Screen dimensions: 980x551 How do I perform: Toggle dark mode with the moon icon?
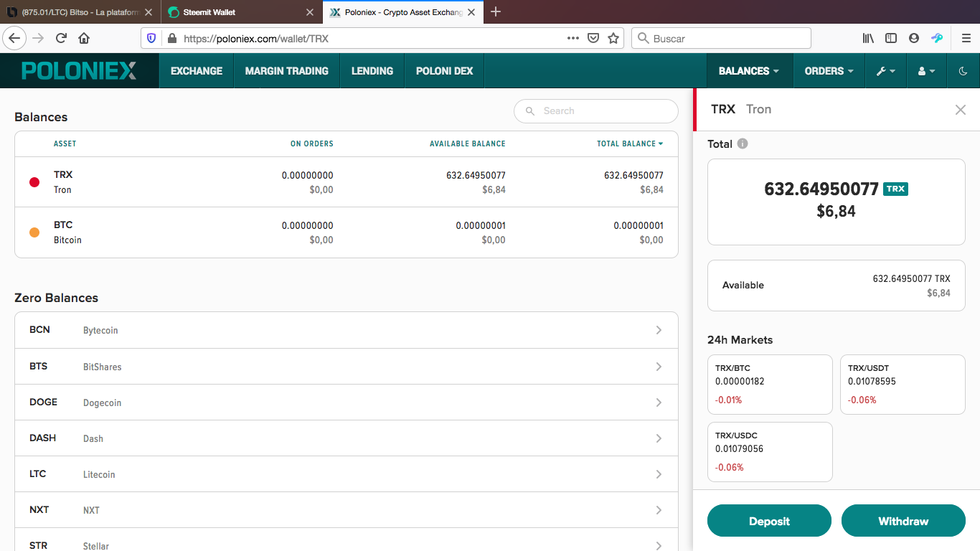point(963,71)
